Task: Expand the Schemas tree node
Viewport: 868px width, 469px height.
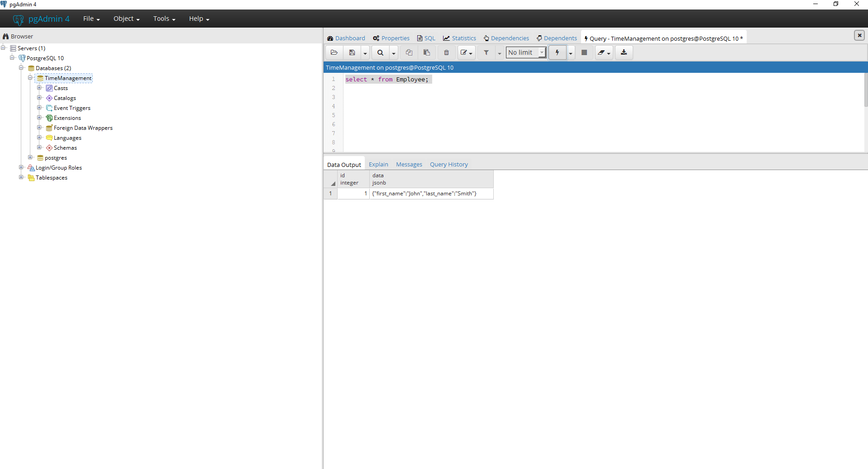Action: [x=39, y=147]
